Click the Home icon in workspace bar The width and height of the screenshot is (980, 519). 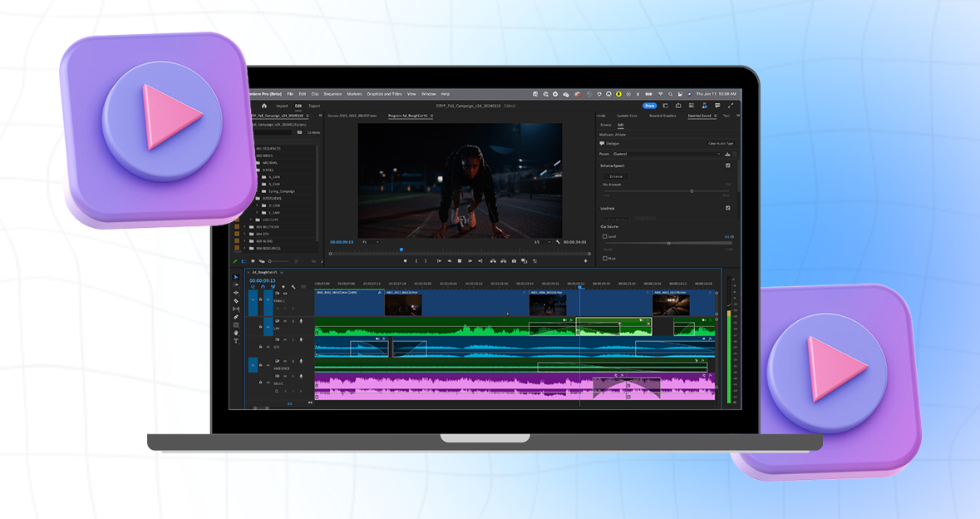click(x=264, y=106)
